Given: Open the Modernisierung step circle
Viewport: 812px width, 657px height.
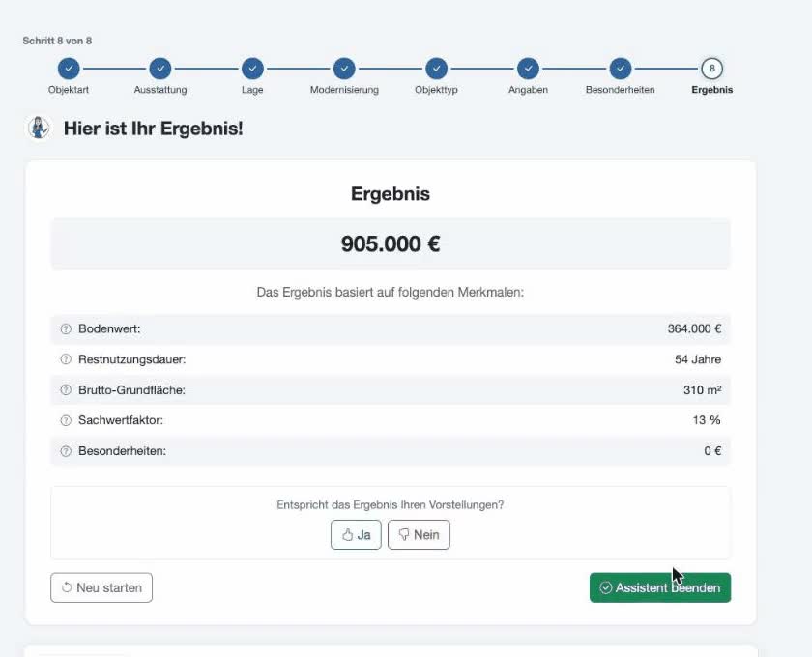Looking at the screenshot, I should [x=344, y=69].
